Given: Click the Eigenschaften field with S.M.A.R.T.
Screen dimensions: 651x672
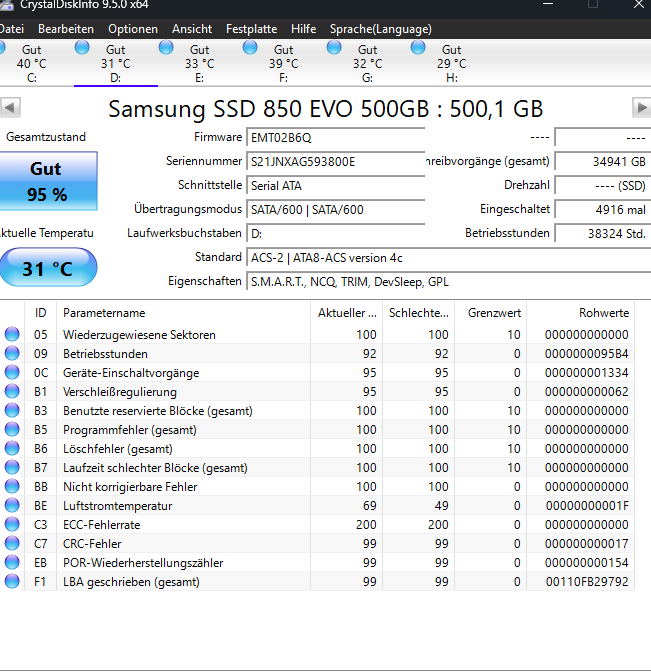Looking at the screenshot, I should pos(449,282).
